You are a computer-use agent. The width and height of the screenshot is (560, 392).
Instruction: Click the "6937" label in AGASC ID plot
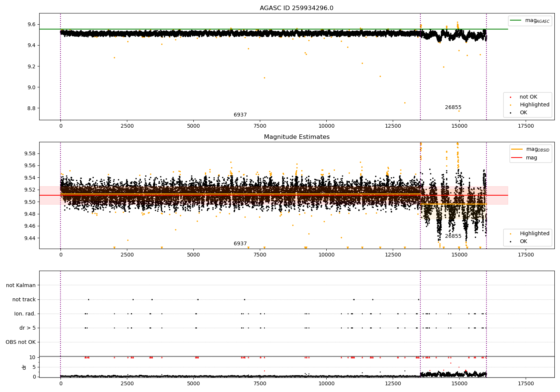[240, 115]
